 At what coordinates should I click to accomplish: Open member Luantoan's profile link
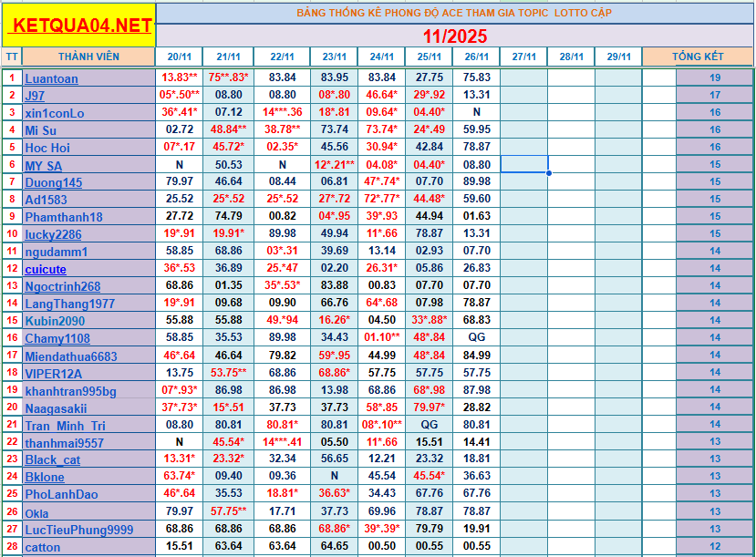click(51, 78)
